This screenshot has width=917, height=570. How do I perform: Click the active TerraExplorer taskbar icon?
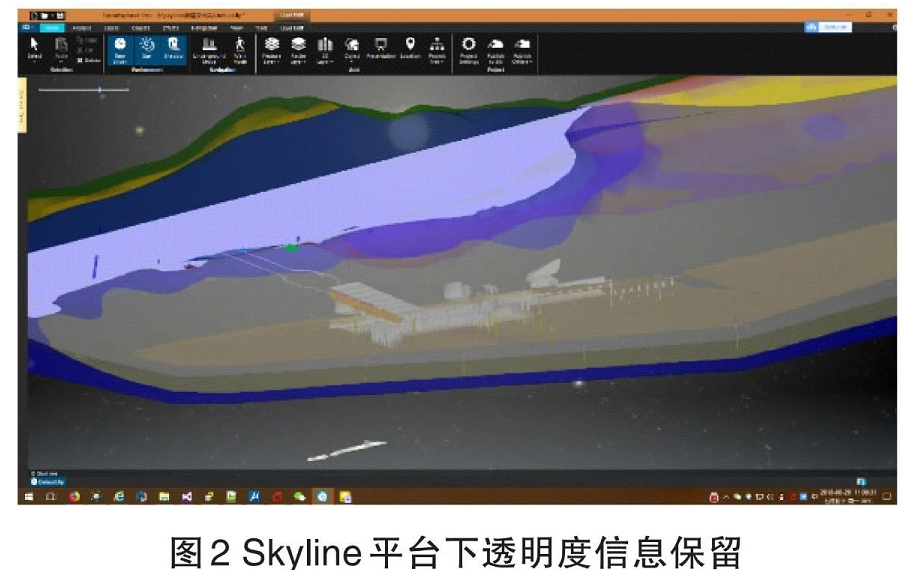tap(322, 497)
